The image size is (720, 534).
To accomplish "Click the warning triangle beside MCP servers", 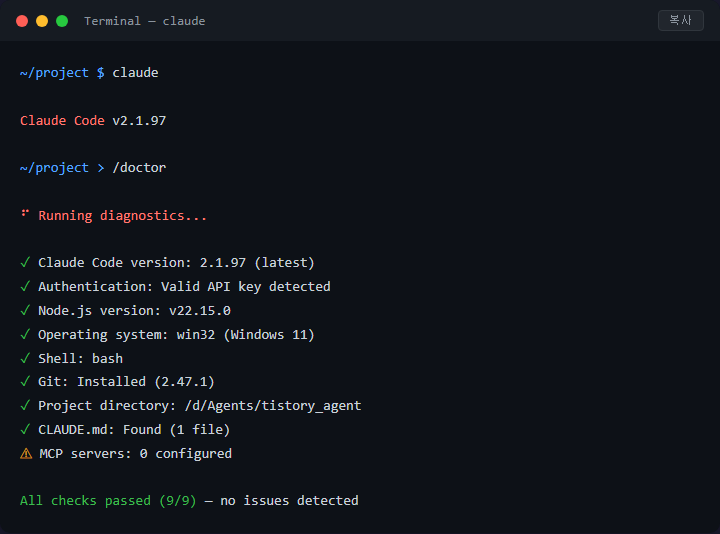I will pos(26,454).
